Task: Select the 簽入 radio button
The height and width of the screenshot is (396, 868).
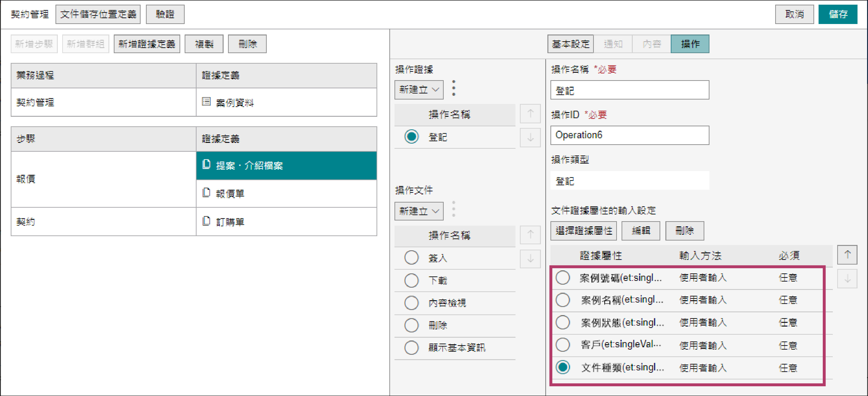Action: click(412, 258)
